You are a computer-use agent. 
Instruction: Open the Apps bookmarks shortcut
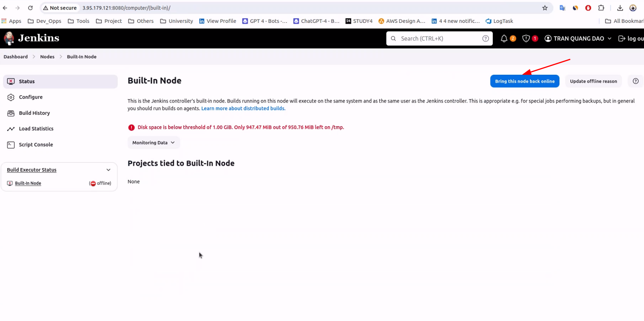pyautogui.click(x=11, y=21)
